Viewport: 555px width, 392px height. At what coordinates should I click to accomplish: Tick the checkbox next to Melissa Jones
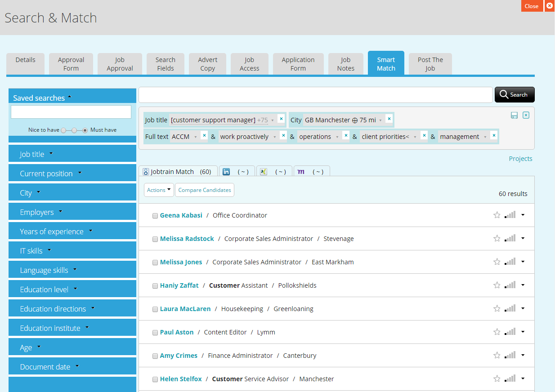pyautogui.click(x=155, y=262)
